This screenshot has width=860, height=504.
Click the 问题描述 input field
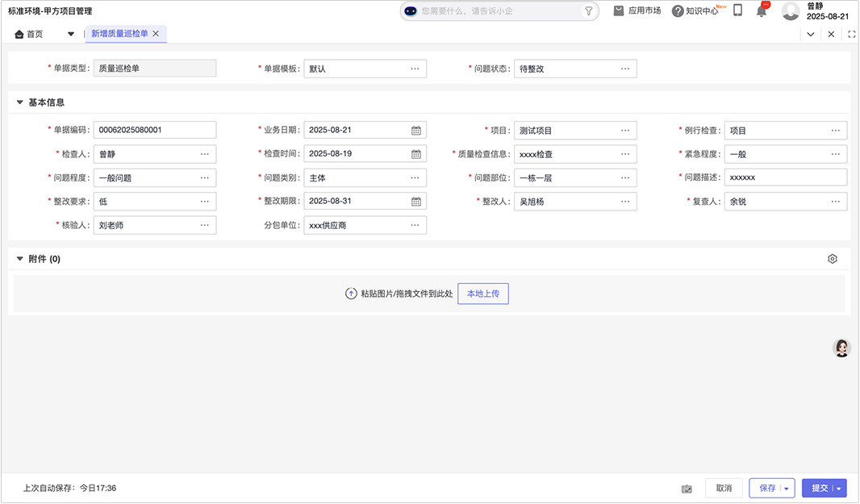[785, 177]
